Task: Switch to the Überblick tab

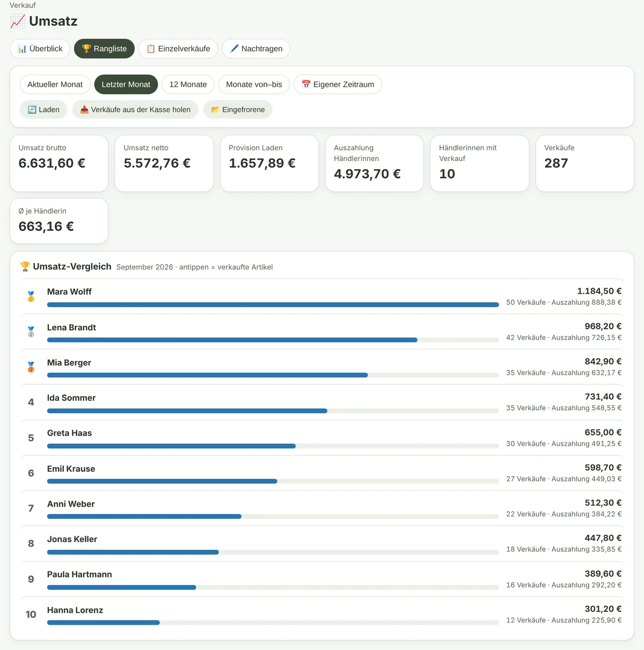Action: coord(40,48)
